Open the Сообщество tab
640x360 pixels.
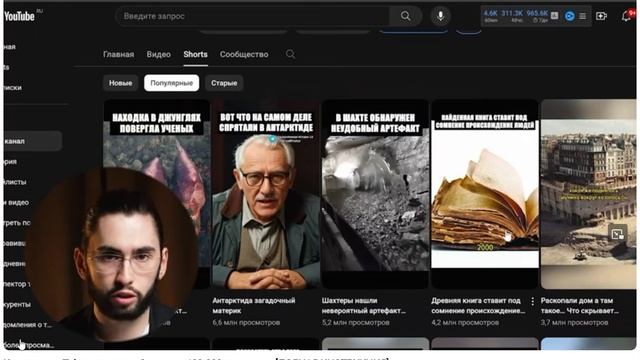pos(244,54)
